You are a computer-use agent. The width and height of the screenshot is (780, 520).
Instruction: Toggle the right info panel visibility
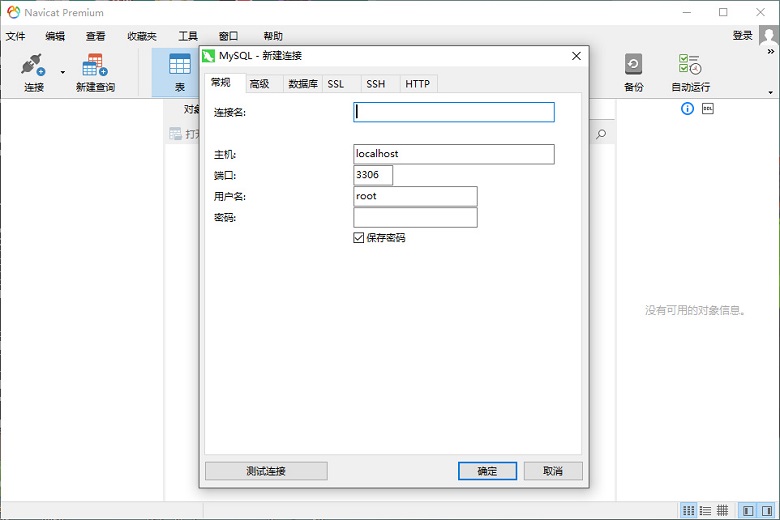click(766, 510)
